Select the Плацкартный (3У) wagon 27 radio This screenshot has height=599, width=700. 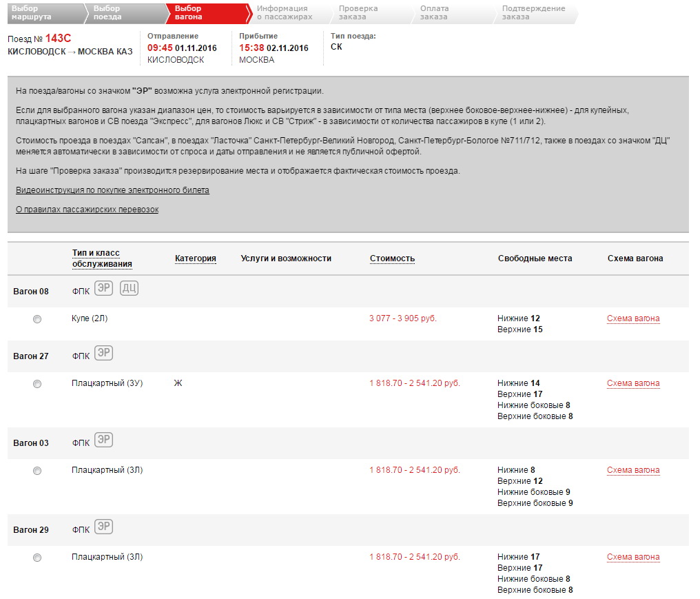click(x=37, y=384)
